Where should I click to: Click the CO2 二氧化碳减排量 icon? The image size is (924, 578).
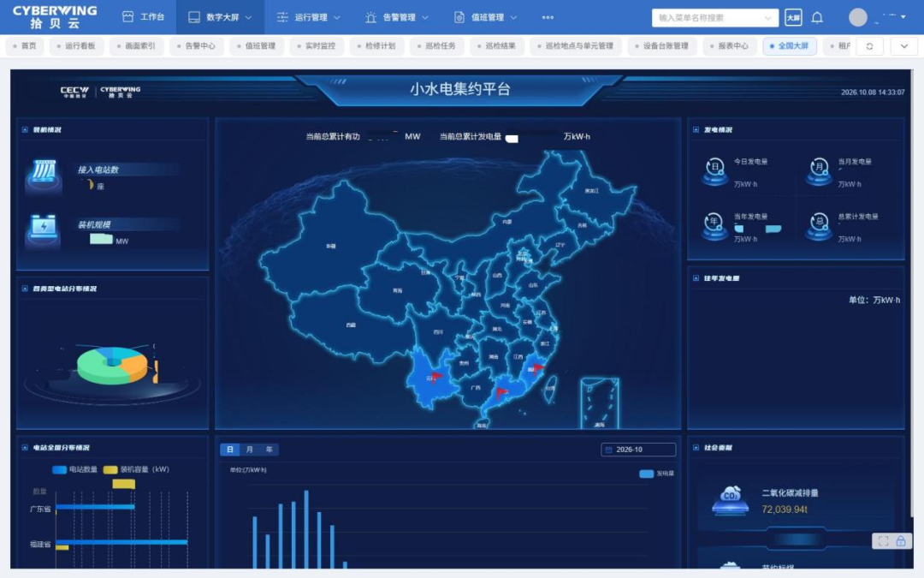(x=730, y=500)
